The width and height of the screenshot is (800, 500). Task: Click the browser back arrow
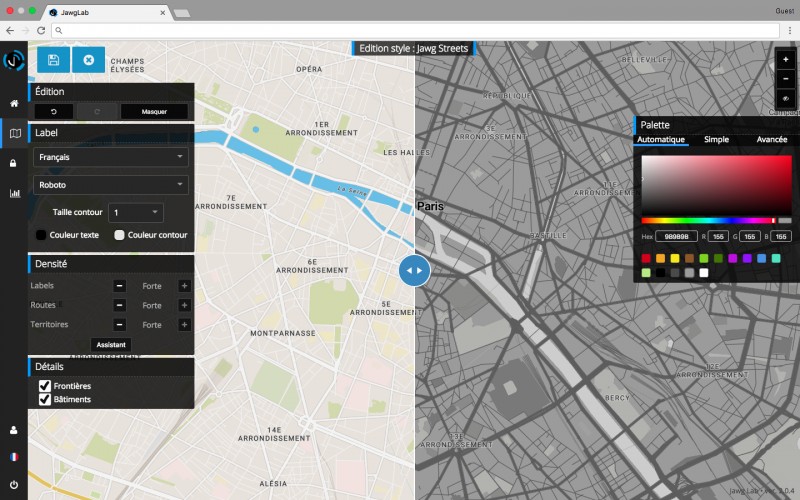10,31
